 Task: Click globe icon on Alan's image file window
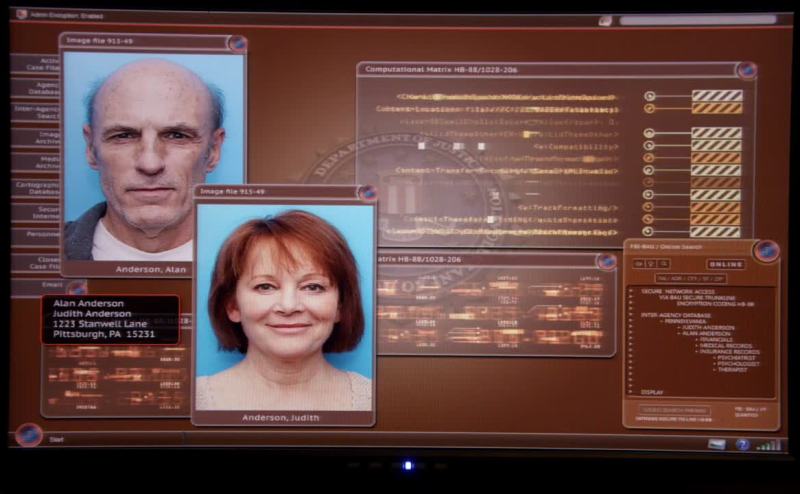pyautogui.click(x=237, y=43)
